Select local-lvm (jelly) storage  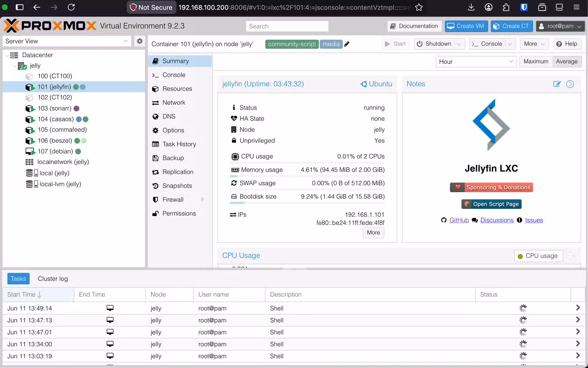click(x=74, y=184)
